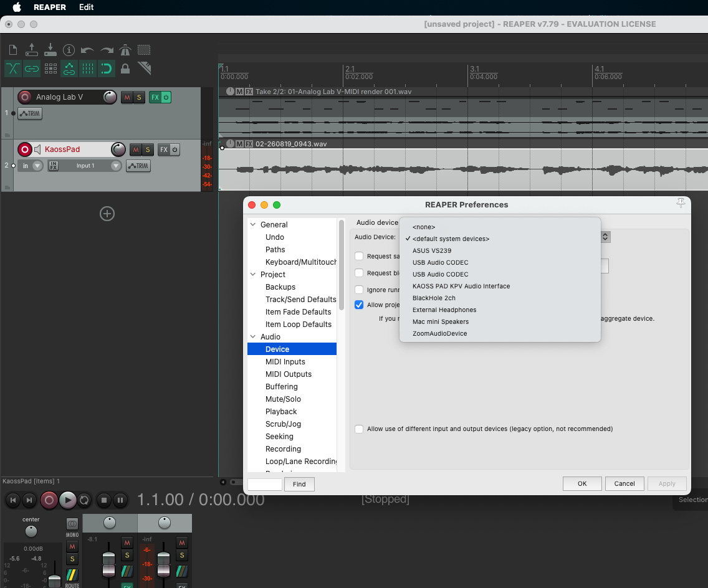Open the Apple menu

[x=17, y=7]
